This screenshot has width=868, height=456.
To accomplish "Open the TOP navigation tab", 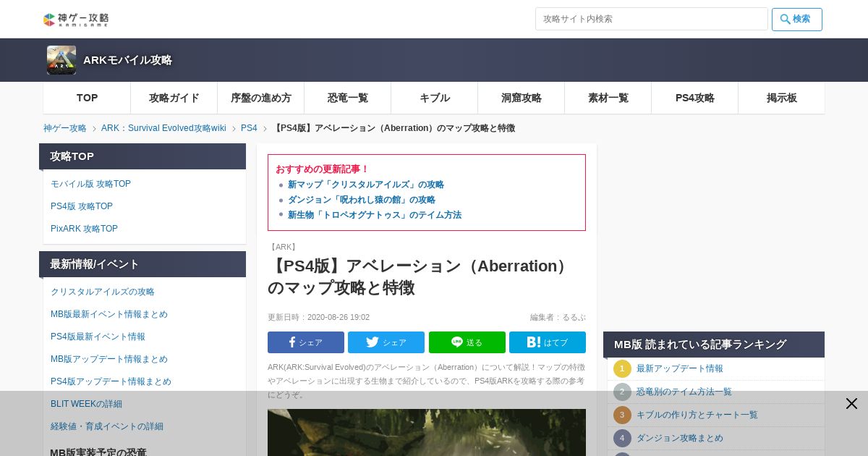I will (x=87, y=98).
